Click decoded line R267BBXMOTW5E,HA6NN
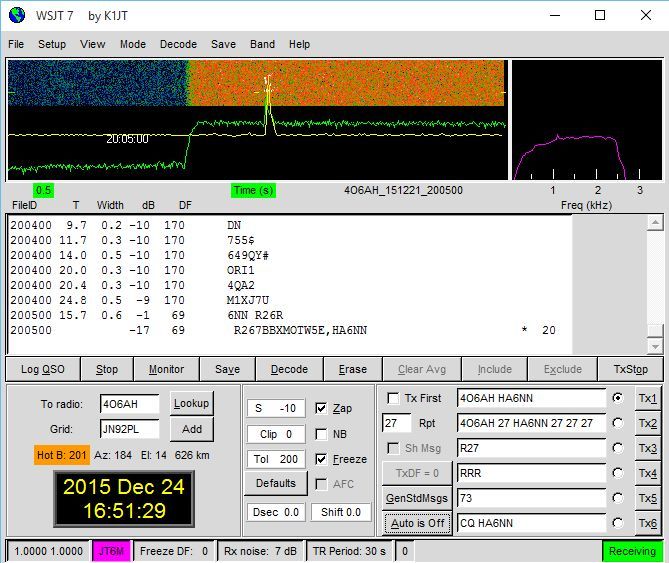 point(300,331)
